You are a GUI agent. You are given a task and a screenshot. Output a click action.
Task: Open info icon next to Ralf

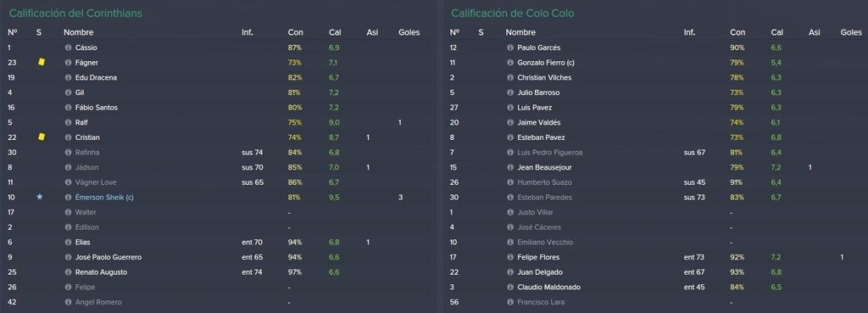tap(68, 122)
